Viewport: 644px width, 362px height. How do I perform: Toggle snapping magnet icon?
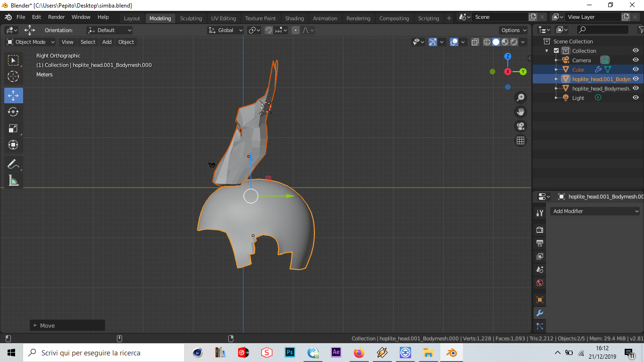269,30
